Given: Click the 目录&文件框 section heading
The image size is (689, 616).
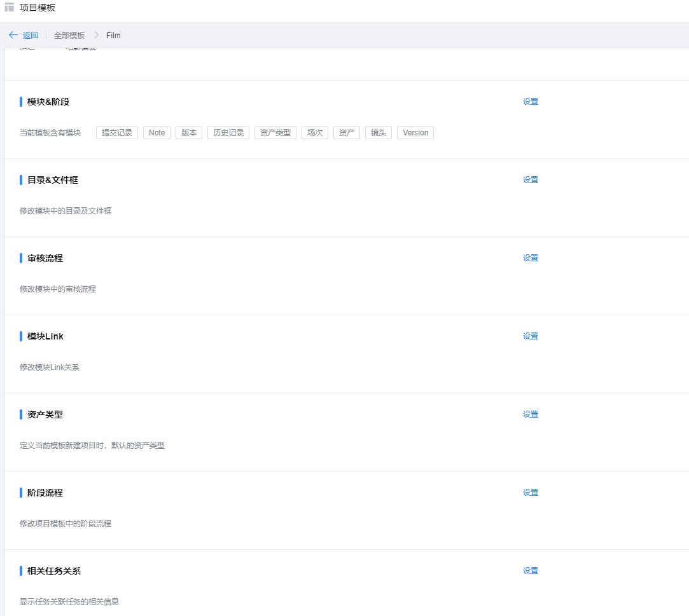Looking at the screenshot, I should (53, 180).
